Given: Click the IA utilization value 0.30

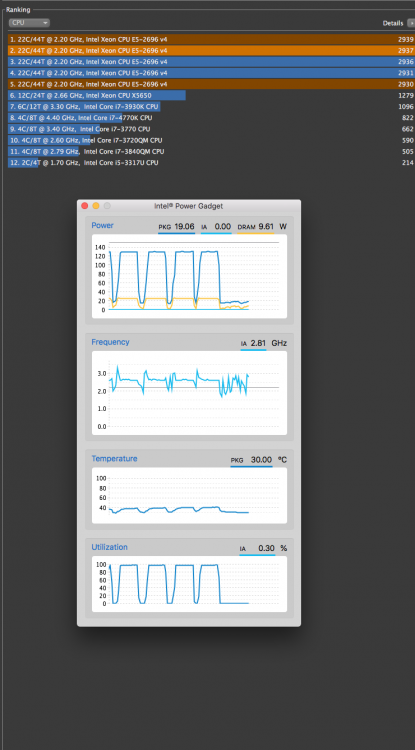Looking at the screenshot, I should point(266,548).
